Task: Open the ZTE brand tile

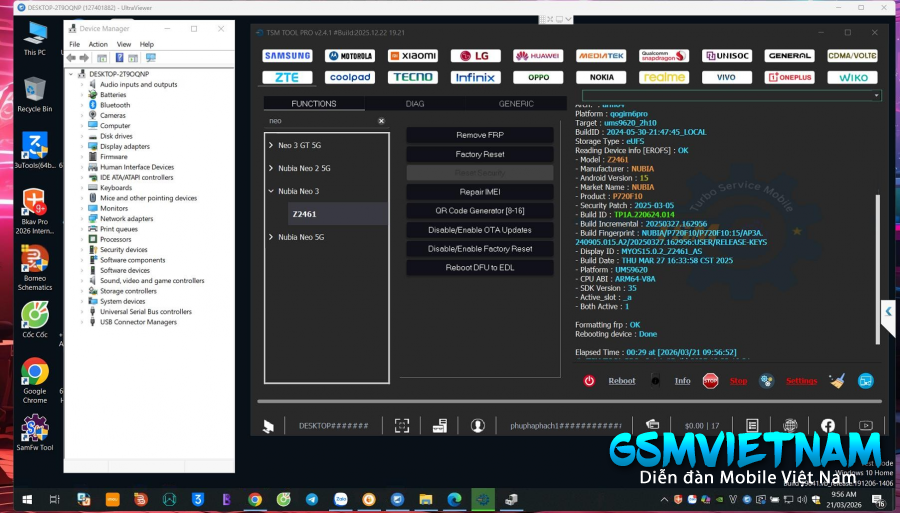Action: coord(287,77)
